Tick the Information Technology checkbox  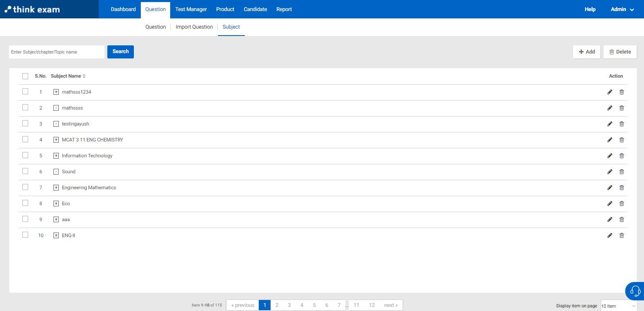[25, 155]
